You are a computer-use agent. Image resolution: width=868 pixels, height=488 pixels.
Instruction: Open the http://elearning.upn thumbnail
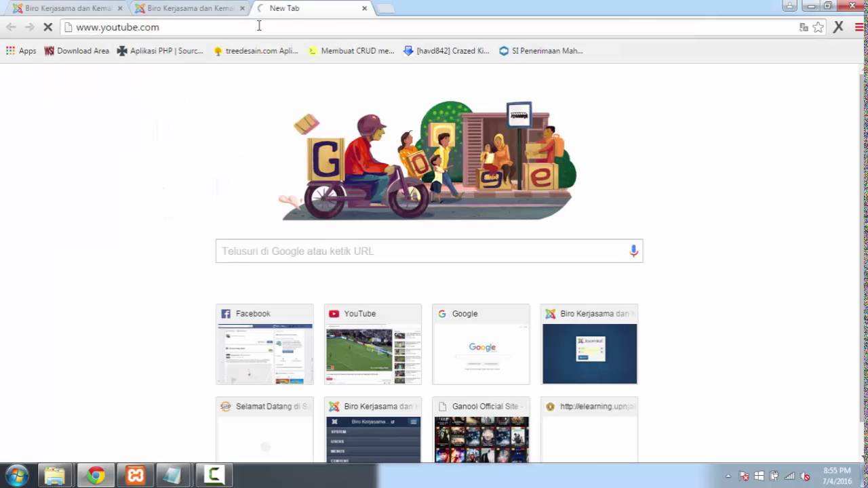point(589,430)
